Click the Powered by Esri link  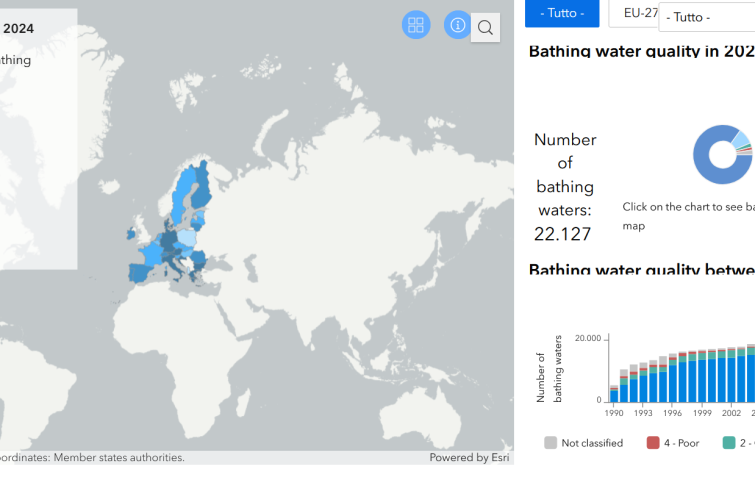pos(470,457)
